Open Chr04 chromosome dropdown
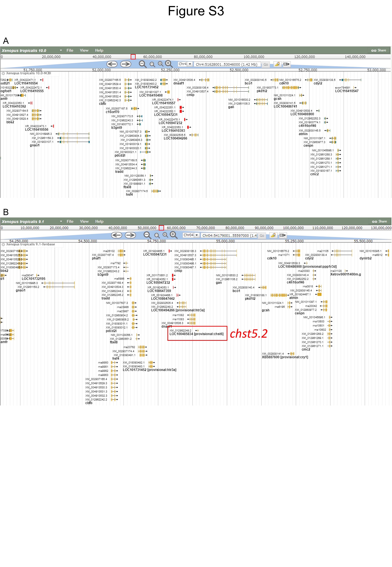Viewport: 392px width, 567px height. coord(197,235)
